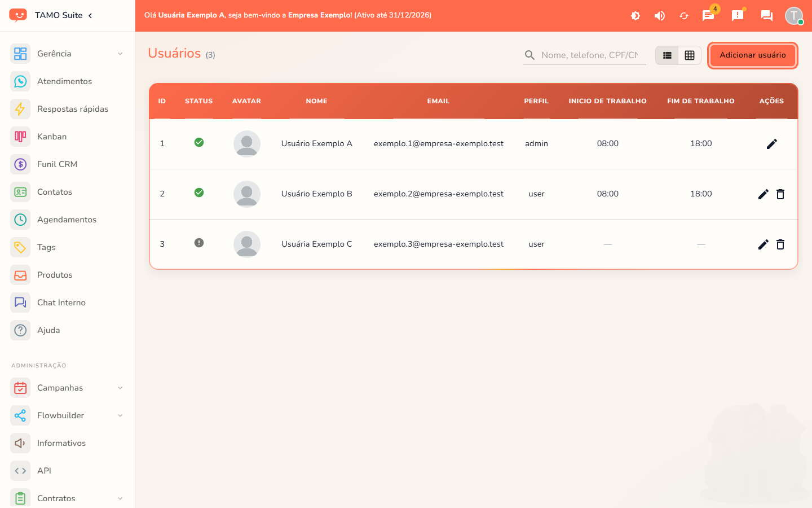Focus the user search field
The image size is (812, 508).
585,55
